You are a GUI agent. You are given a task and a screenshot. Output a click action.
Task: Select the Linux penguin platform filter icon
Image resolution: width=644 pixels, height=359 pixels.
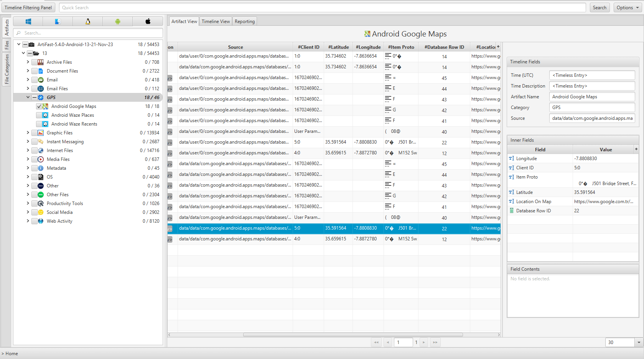(88, 22)
